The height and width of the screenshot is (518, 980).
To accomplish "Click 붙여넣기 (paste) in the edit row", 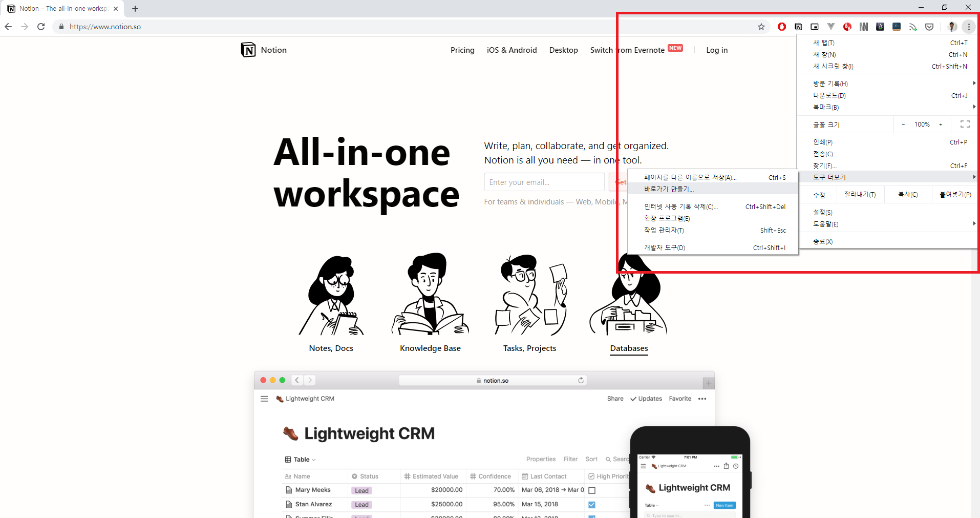I will coord(955,195).
